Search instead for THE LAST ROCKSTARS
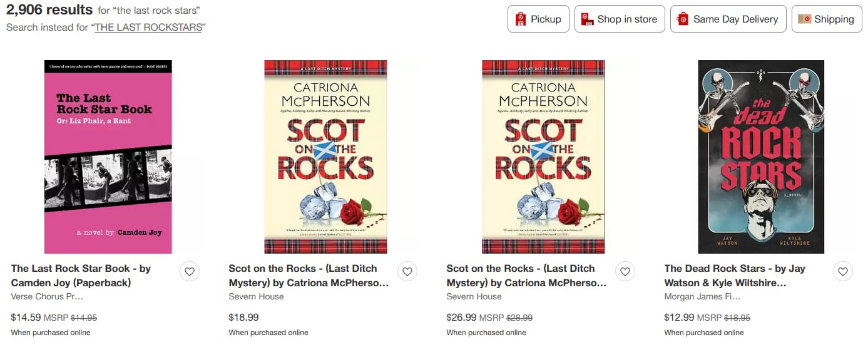868x342 pixels. coord(148,28)
